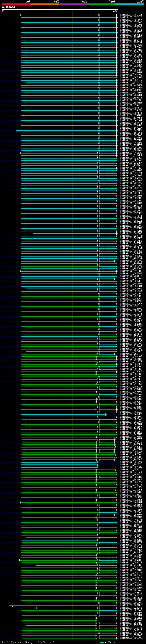
Task: Click the hit label UniRef100_A7TL61
Action: point(131,620)
